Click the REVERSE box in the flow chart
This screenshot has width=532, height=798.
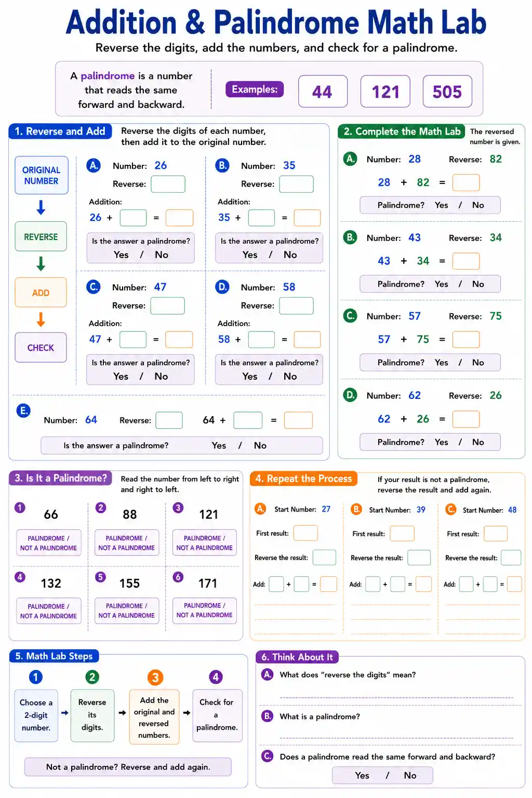click(x=41, y=237)
